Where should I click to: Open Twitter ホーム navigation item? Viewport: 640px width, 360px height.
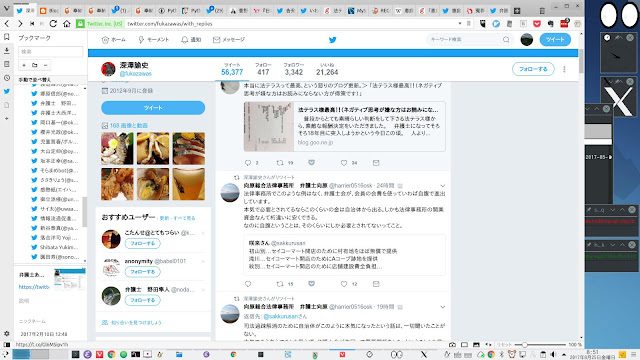point(113,40)
